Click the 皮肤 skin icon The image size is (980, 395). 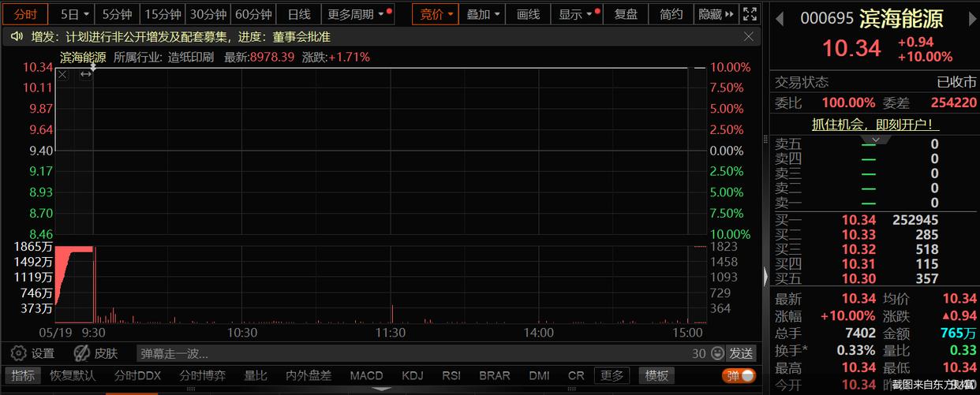pos(81,353)
